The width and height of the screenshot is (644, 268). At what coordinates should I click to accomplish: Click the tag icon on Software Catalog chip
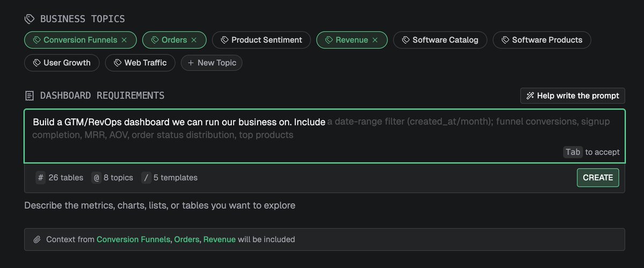tap(405, 40)
